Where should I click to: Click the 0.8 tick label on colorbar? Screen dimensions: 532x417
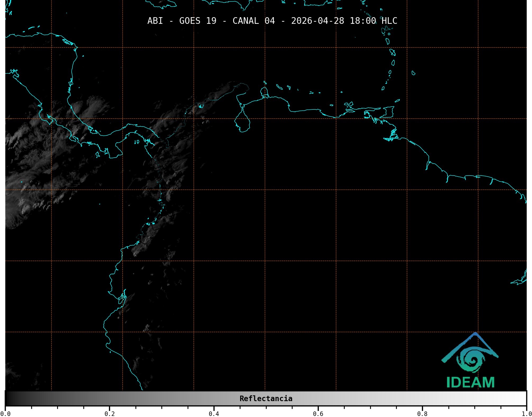click(422, 414)
